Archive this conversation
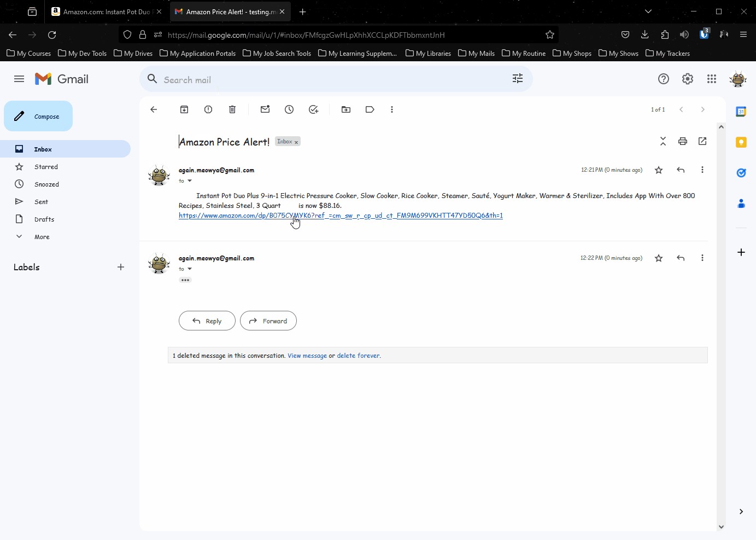The image size is (756, 540). [184, 109]
